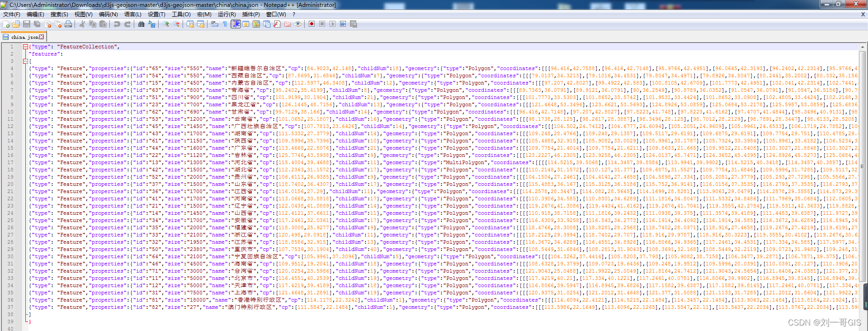Click the text "FeatureCollection" on line 1
The width and height of the screenshot is (868, 331).
tap(87, 47)
